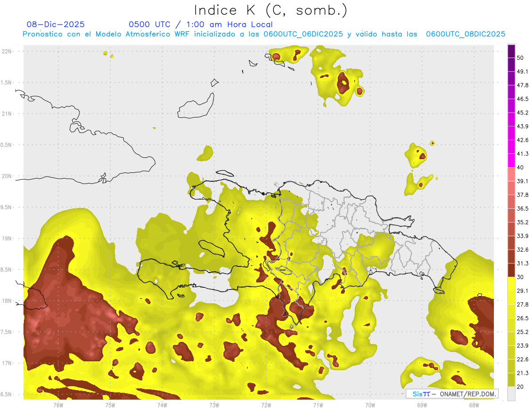
Task: Click the colorbar band between 49.1 and 50
Action: click(511, 65)
